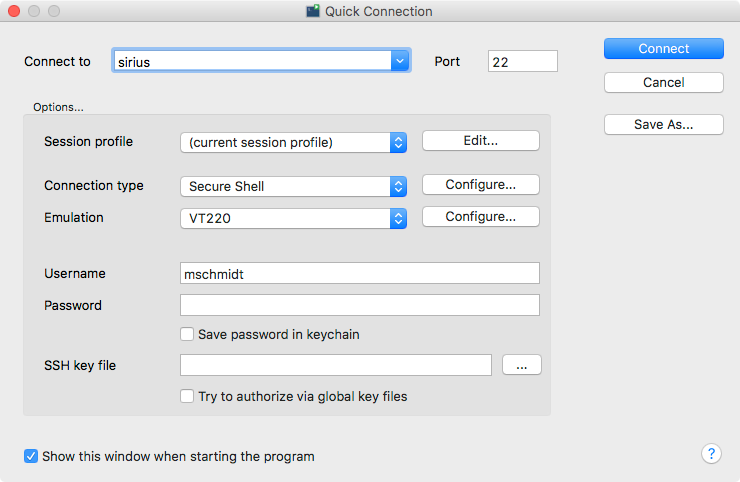This screenshot has width=740, height=482.
Task: Configure the VT220 emulation settings
Action: (480, 217)
